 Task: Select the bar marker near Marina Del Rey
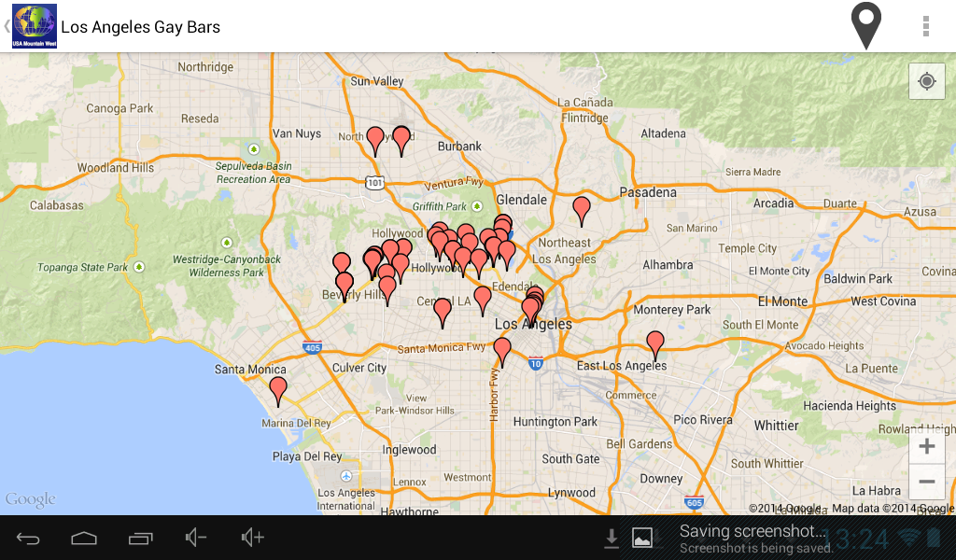[x=278, y=390]
